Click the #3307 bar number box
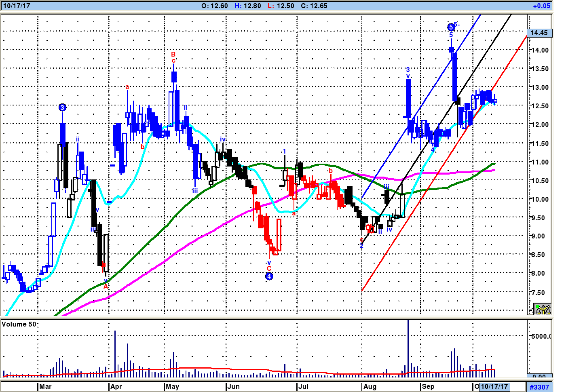The height and width of the screenshot is (392, 566). (539, 387)
